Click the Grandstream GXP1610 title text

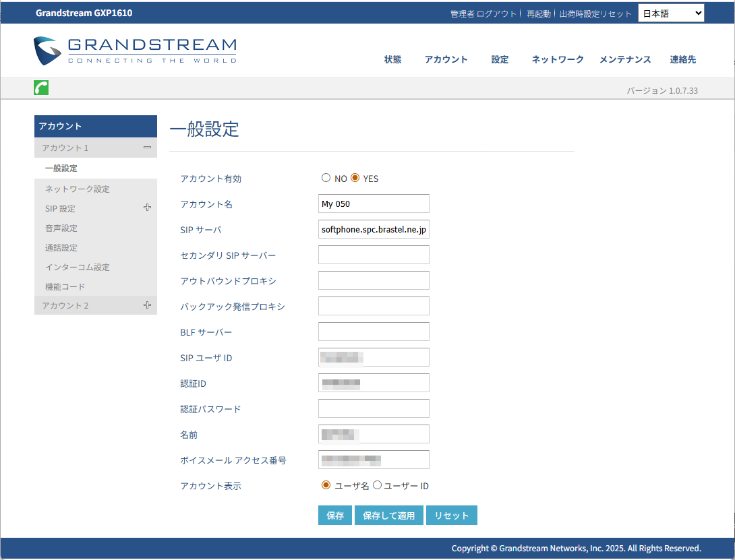84,13
